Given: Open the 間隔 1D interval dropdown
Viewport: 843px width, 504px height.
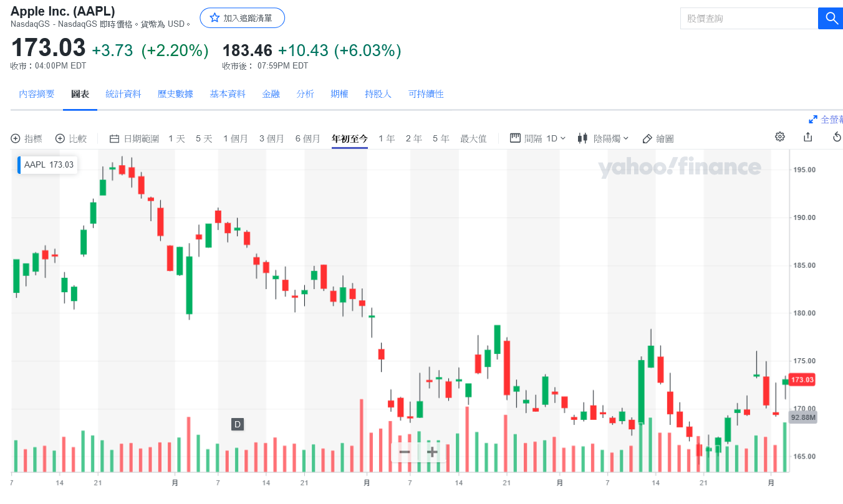Looking at the screenshot, I should click(x=537, y=138).
